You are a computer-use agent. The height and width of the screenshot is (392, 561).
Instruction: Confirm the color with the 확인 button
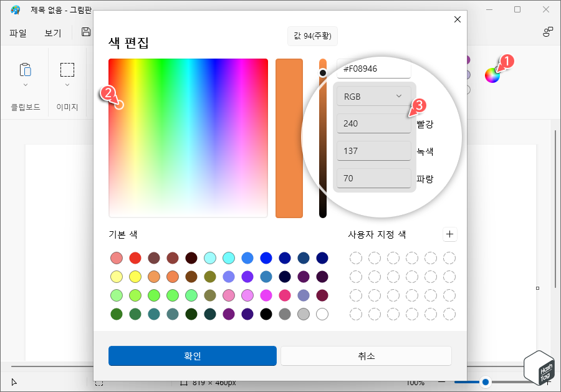(193, 356)
